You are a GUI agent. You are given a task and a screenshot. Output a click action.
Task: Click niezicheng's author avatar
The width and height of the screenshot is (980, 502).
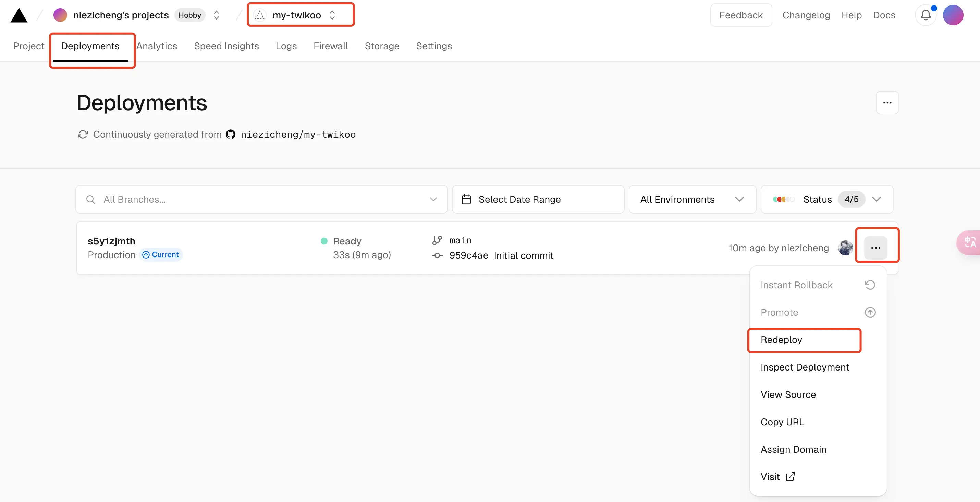click(x=845, y=248)
